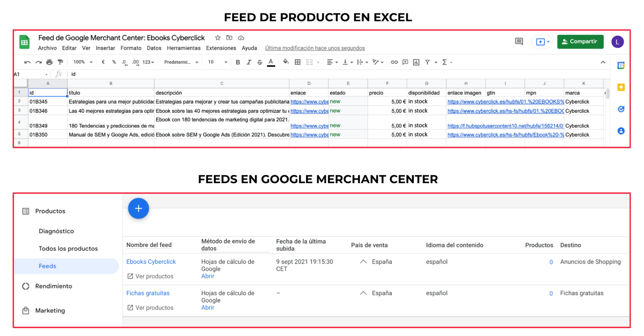Click the green Compartir button
Image resolution: width=644 pixels, height=336 pixels.
[580, 42]
